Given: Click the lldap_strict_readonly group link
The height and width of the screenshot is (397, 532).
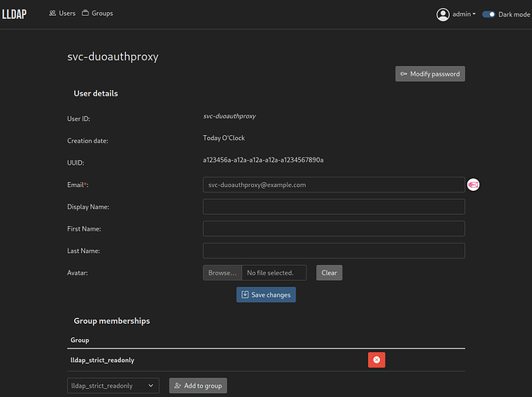Looking at the screenshot, I should pyautogui.click(x=102, y=360).
